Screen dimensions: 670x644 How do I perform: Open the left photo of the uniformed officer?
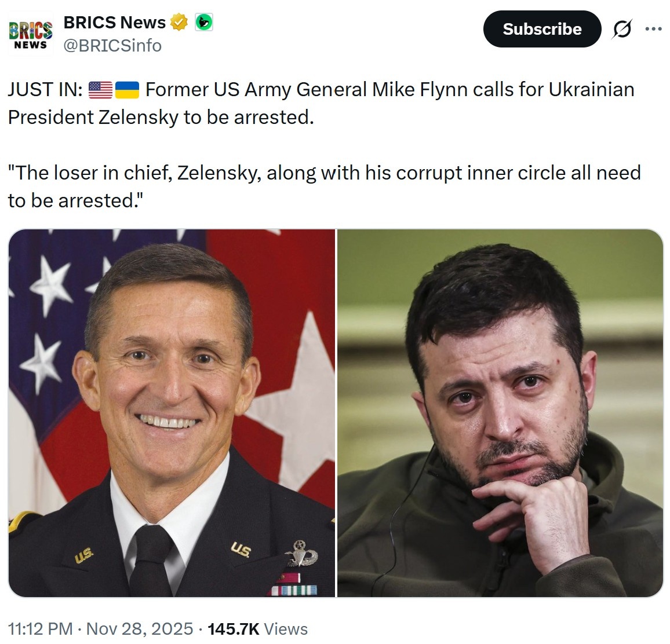pos(172,412)
